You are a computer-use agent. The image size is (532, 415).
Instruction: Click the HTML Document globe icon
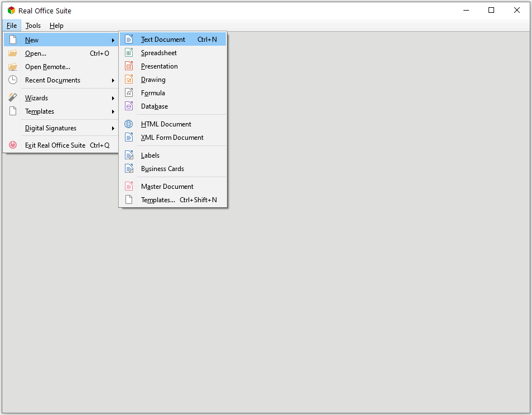coord(129,124)
